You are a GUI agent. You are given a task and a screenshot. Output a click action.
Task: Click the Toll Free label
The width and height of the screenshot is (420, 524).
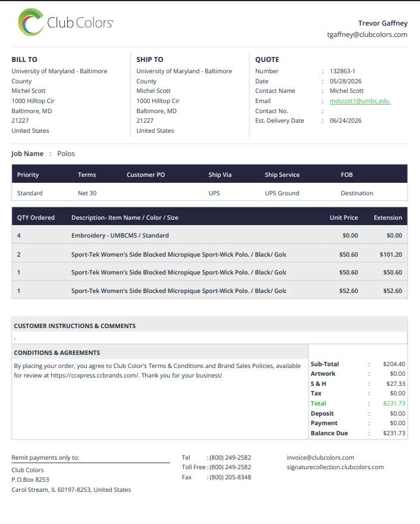(x=193, y=467)
